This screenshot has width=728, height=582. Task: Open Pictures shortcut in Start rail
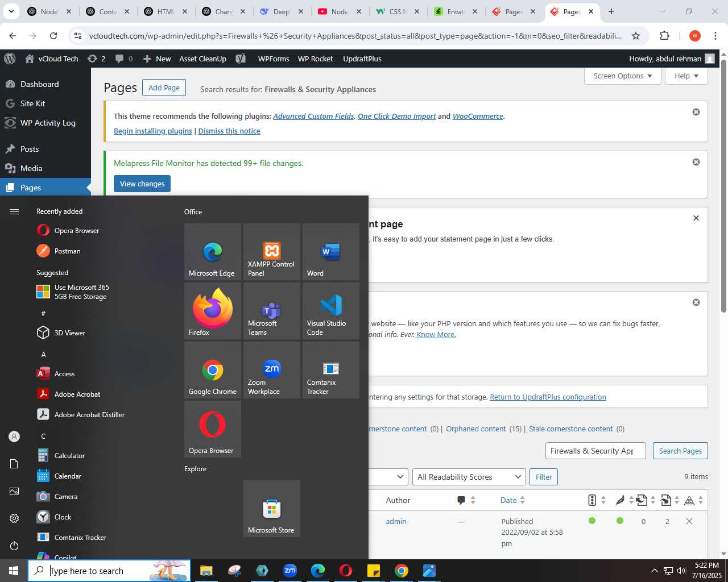14,491
